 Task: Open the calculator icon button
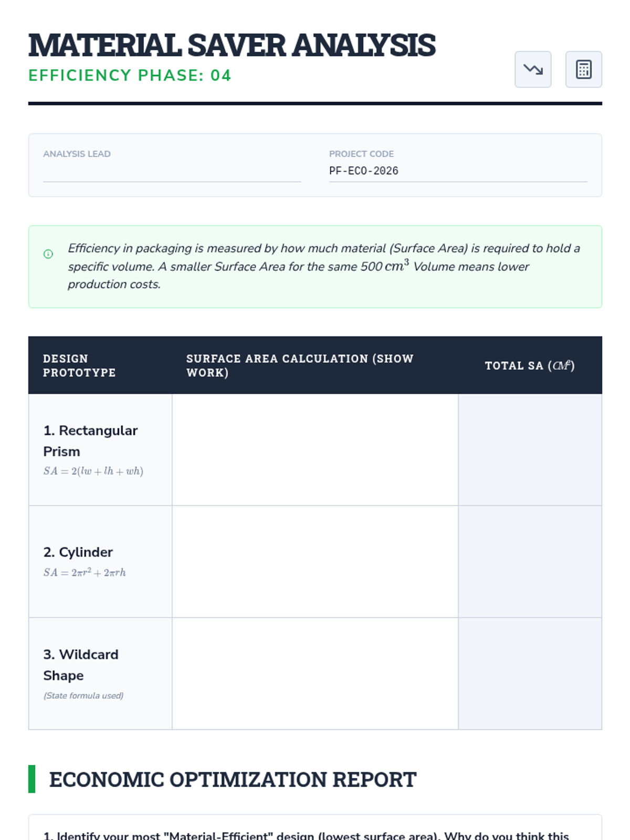click(x=583, y=69)
